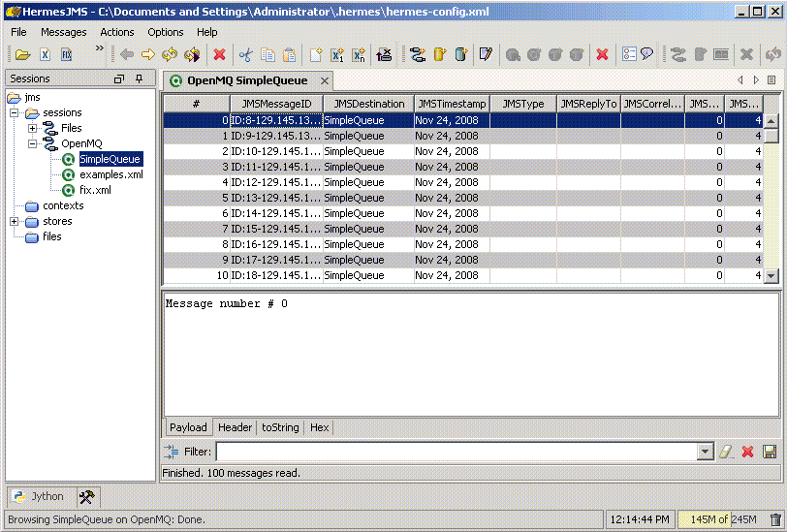Open the Messages menu
Screen dimensions: 787x532
tap(63, 32)
